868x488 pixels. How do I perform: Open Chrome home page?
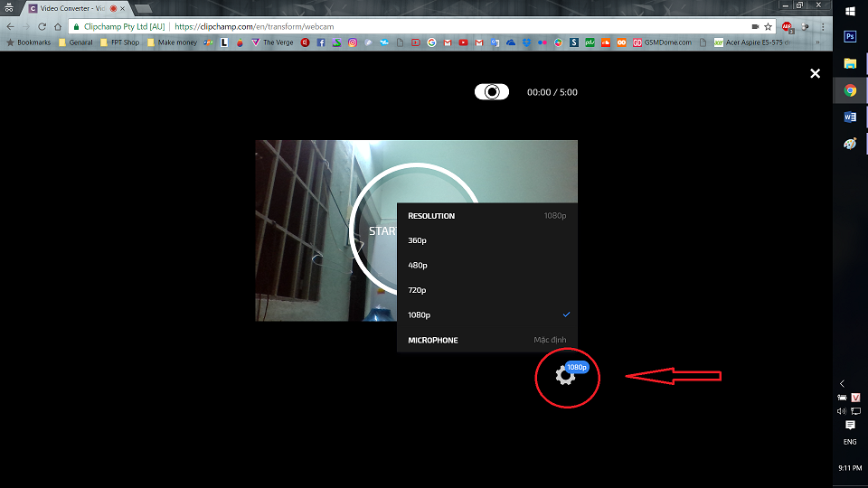coord(58,26)
